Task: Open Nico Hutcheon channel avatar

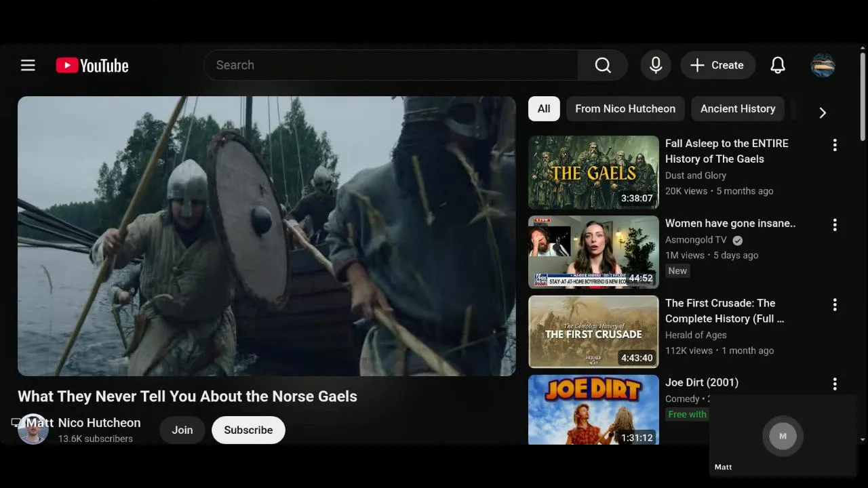Action: click(x=33, y=430)
